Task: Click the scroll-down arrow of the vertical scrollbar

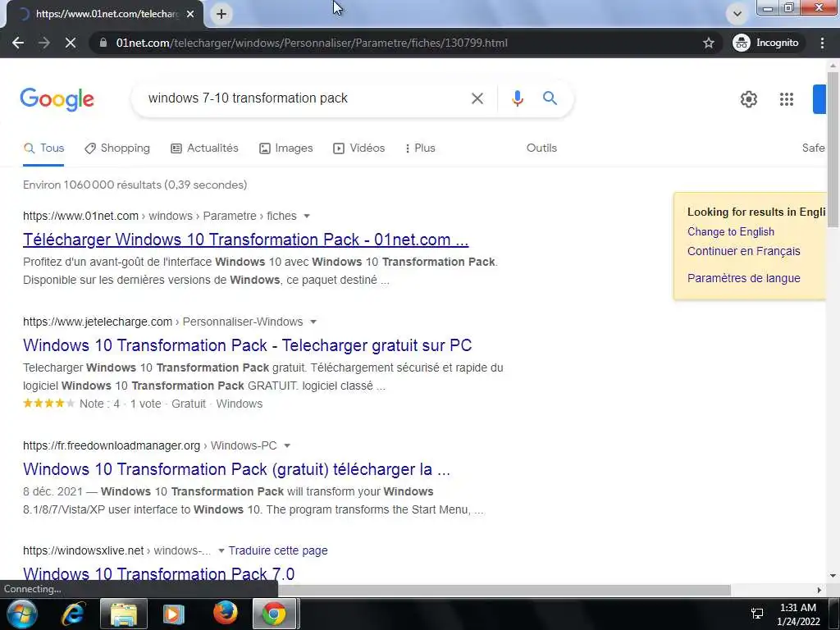Action: point(833,576)
